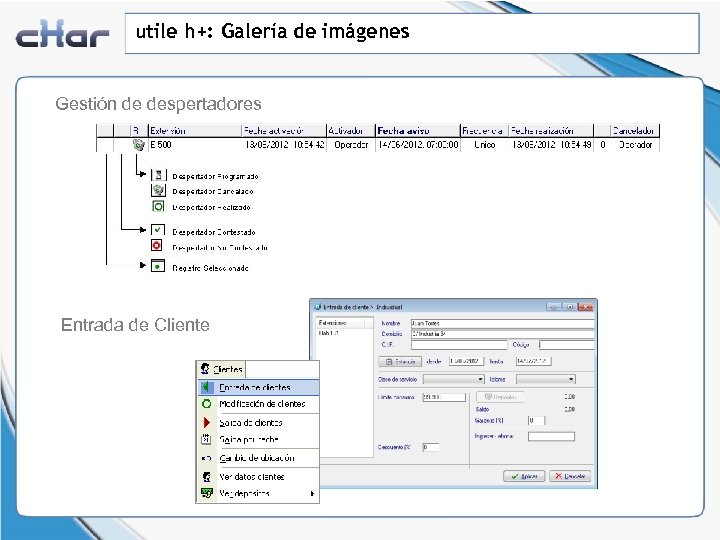720x540 pixels.
Task: Minimize the Entrada de cliente window
Action: tap(553, 307)
